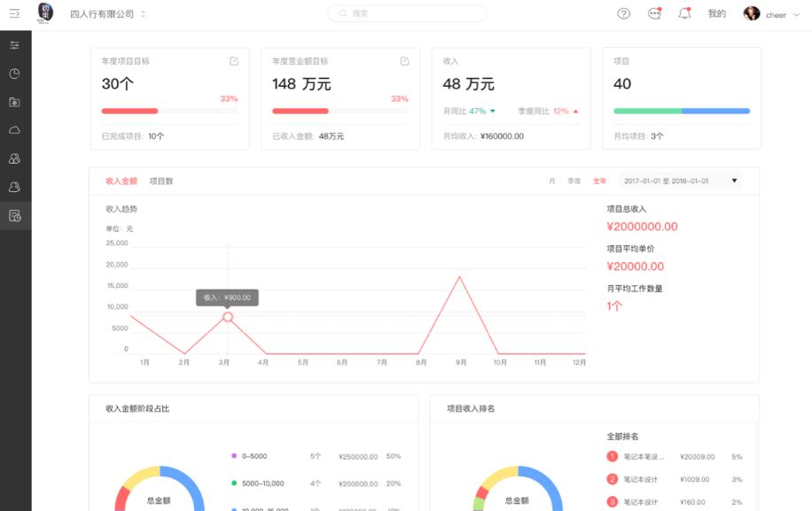Click the 月均收入 ¥160000.00 value
This screenshot has width=812, height=511.
point(502,136)
